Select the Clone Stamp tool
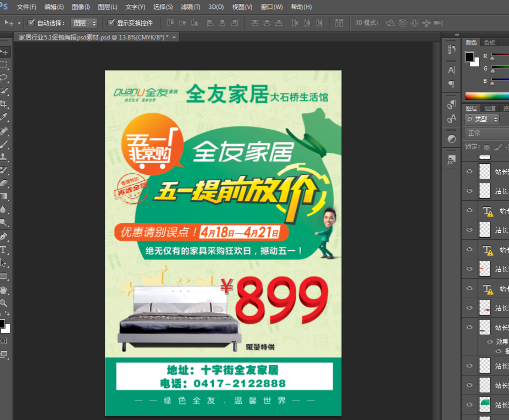This screenshot has height=420, width=509. click(3, 157)
